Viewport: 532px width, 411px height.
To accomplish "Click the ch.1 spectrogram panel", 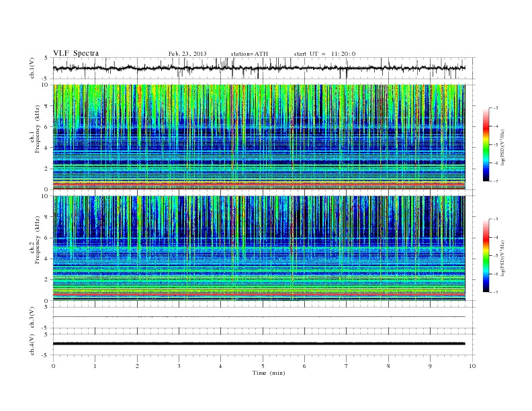I will (x=259, y=137).
